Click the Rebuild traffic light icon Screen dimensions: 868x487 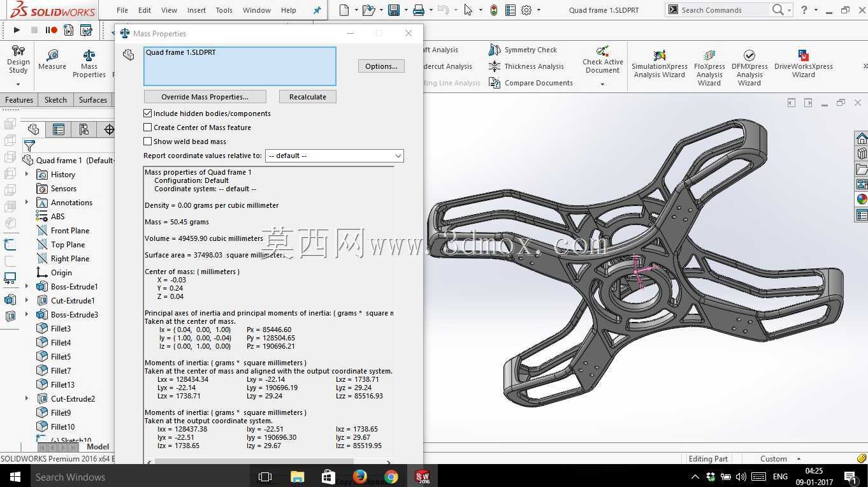494,10
